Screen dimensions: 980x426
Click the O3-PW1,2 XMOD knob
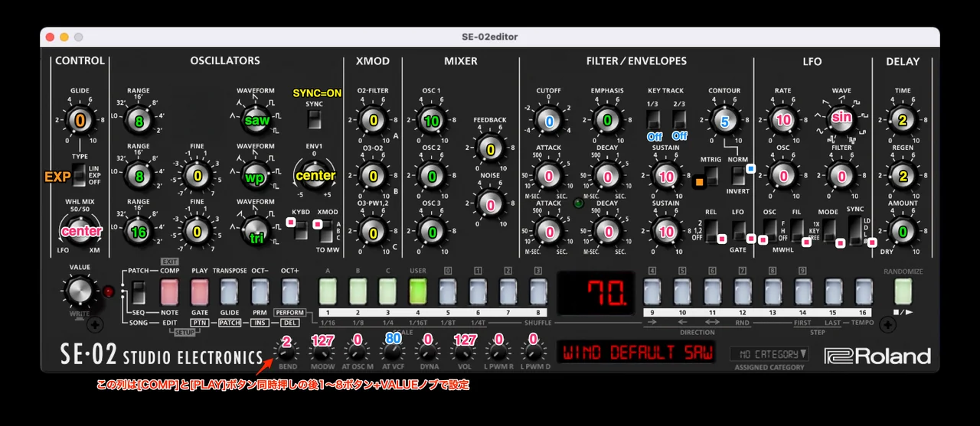373,232
